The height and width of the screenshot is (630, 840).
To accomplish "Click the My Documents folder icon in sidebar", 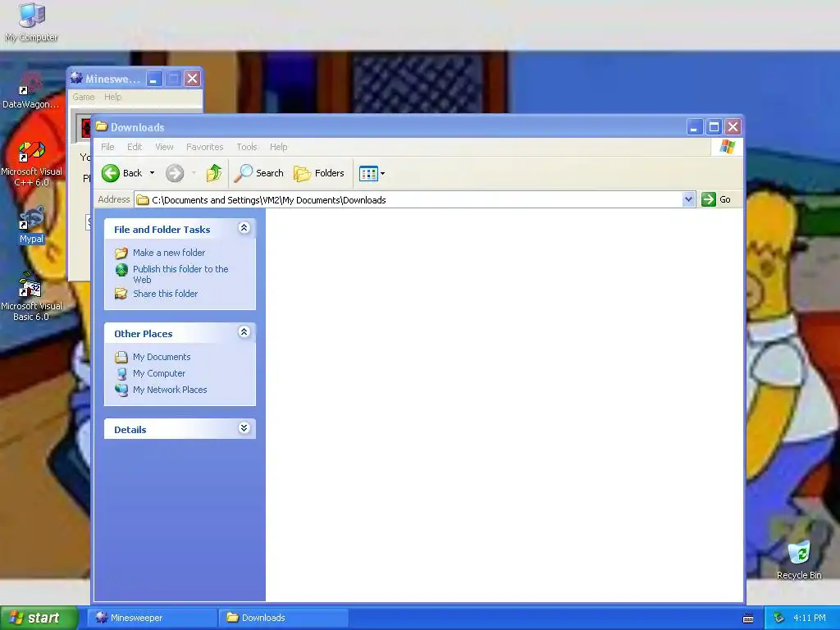I will [x=121, y=357].
